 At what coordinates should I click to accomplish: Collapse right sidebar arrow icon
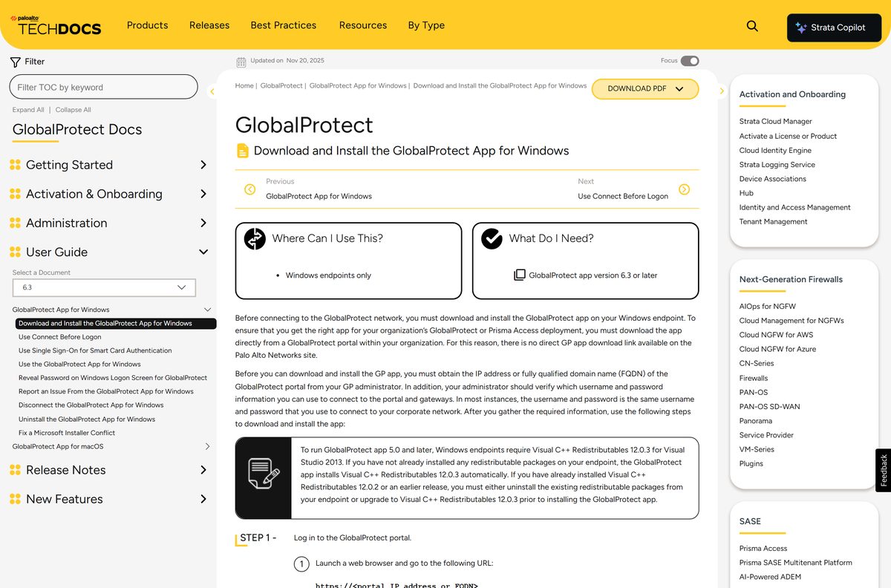(x=722, y=91)
